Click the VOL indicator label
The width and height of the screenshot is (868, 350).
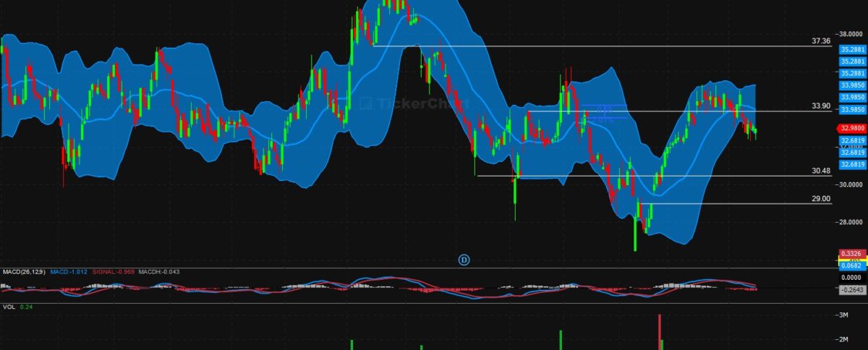(x=9, y=307)
